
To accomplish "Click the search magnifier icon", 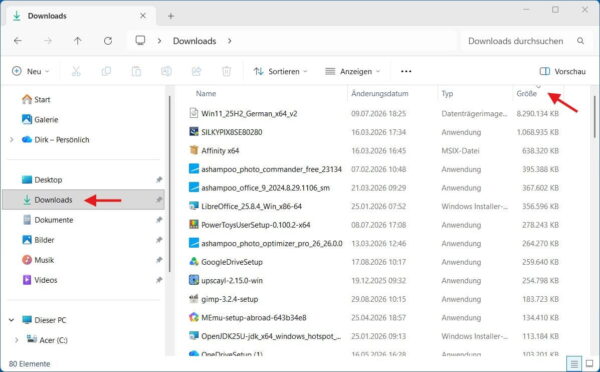I will pyautogui.click(x=580, y=41).
